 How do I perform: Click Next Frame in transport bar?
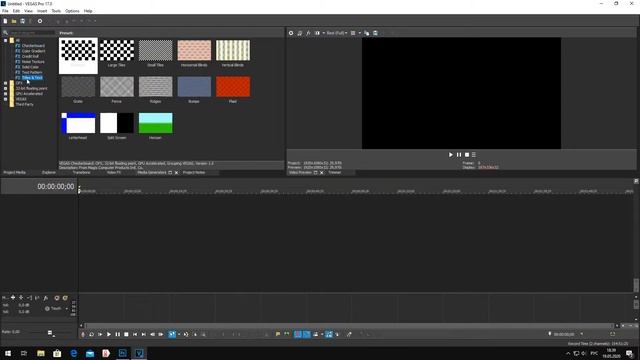point(161,334)
